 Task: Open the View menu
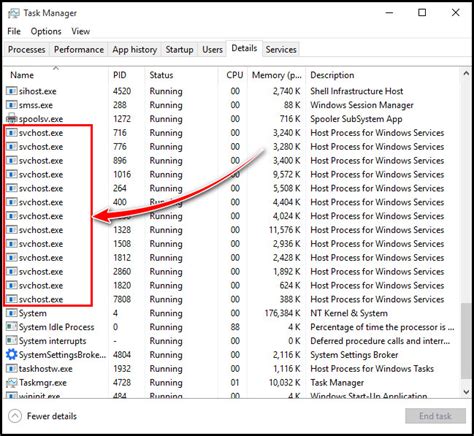coord(81,31)
